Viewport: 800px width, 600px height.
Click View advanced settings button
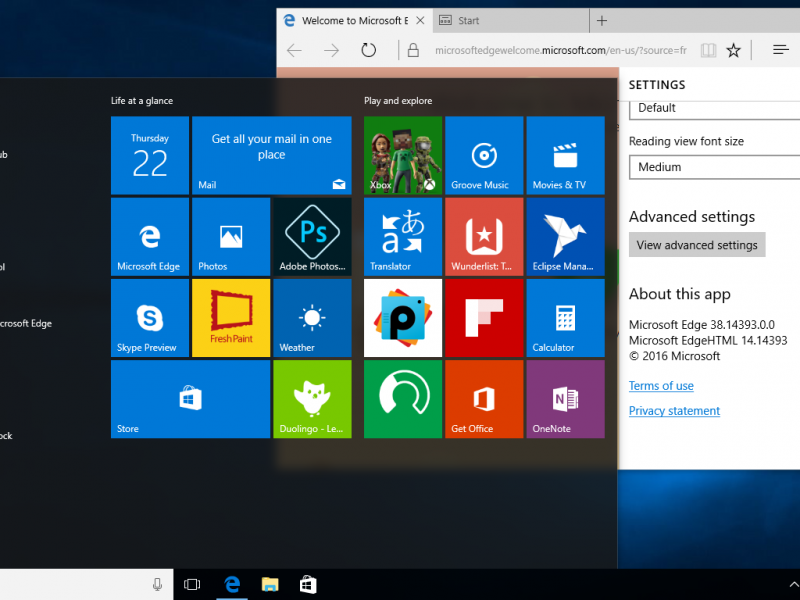click(x=697, y=245)
